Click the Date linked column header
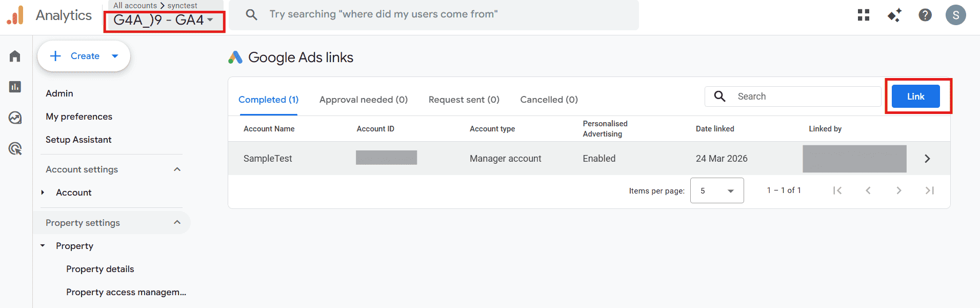 [x=715, y=129]
